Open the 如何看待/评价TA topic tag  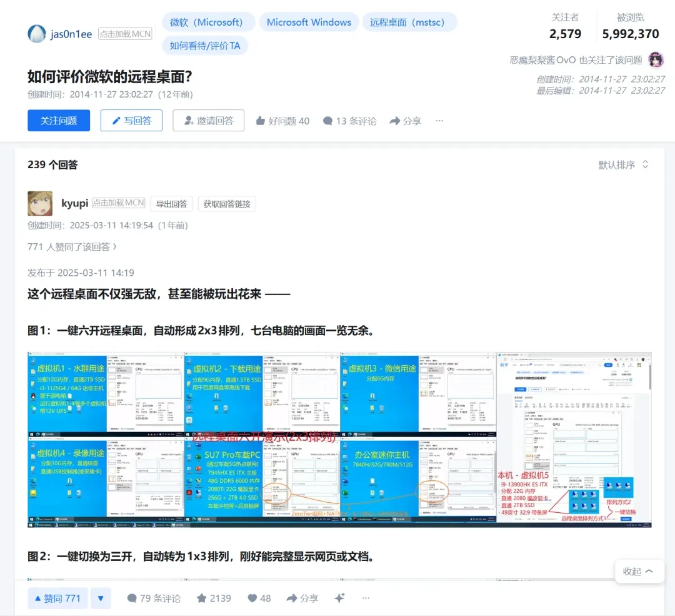[x=205, y=46]
